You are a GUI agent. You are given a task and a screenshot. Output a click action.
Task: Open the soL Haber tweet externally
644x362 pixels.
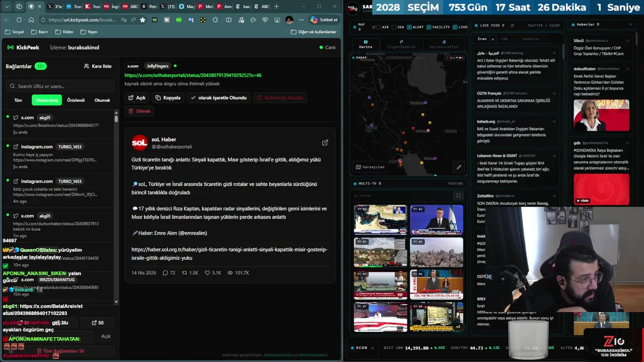325,143
